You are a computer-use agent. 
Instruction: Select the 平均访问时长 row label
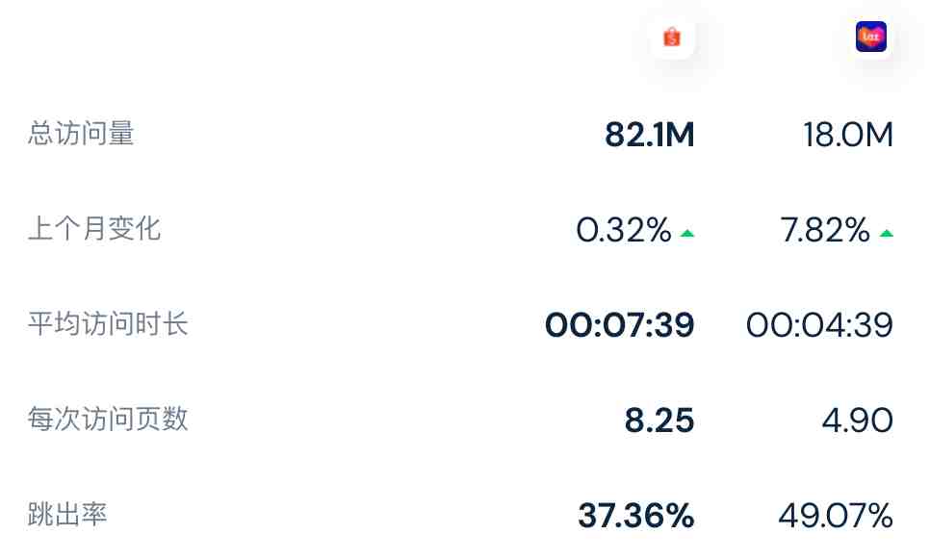[x=108, y=324]
